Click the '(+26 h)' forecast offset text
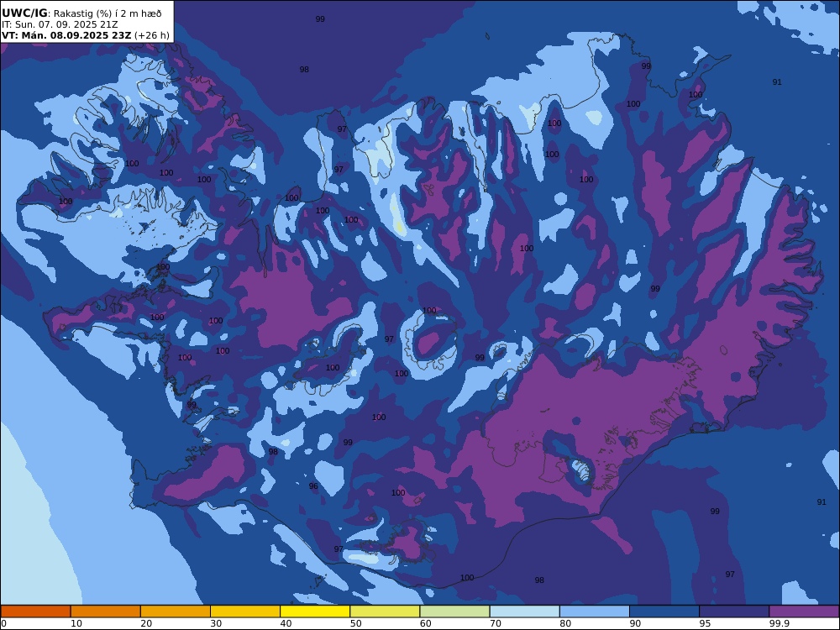This screenshot has width=840, height=630. click(x=151, y=35)
